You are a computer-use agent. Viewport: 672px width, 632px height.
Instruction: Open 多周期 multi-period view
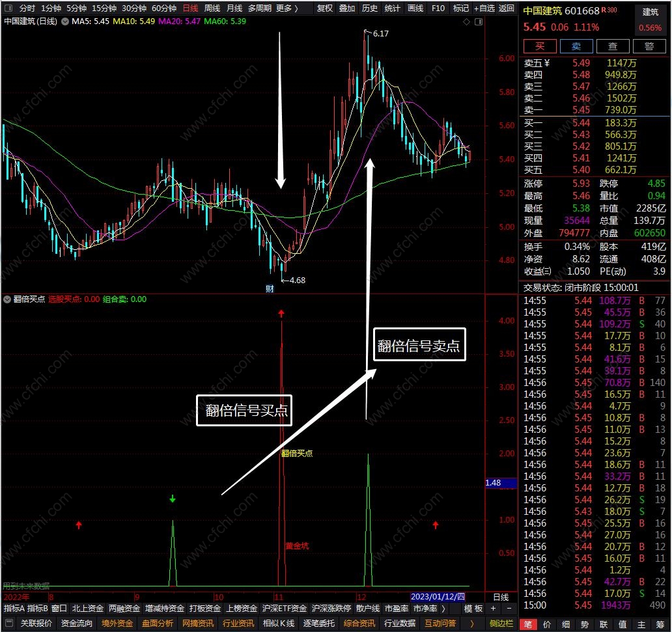[260, 8]
